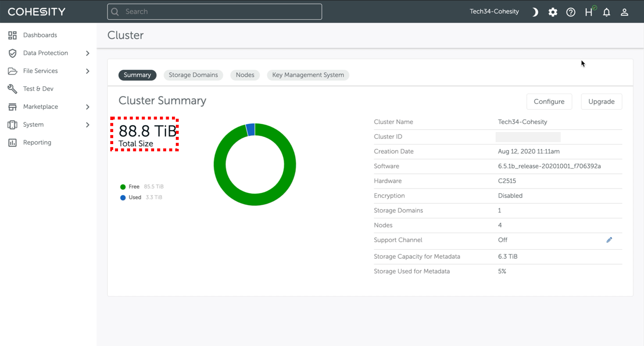Click Cluster Name value Tech34-Cohesity in table
This screenshot has height=346, width=644.
pyautogui.click(x=523, y=122)
